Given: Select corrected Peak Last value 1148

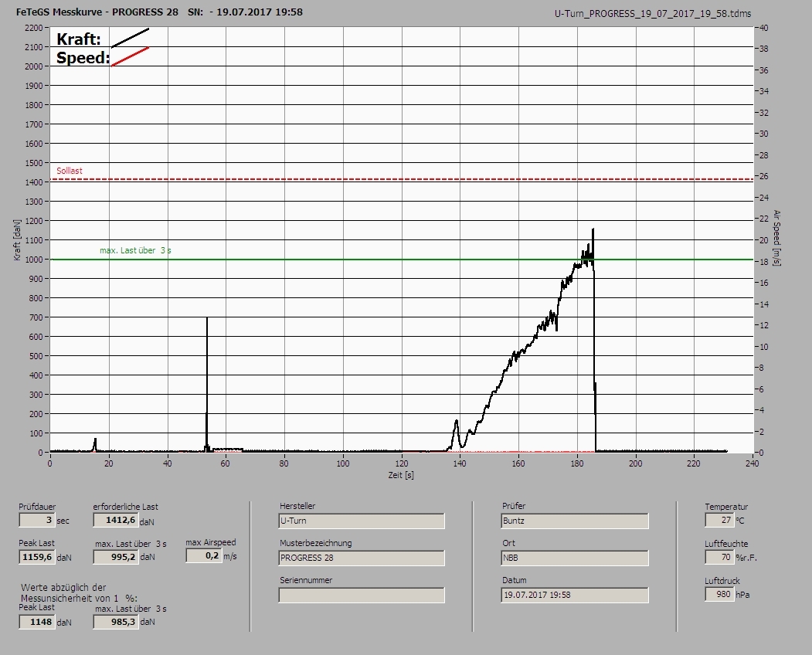Looking at the screenshot, I should pos(36,621).
